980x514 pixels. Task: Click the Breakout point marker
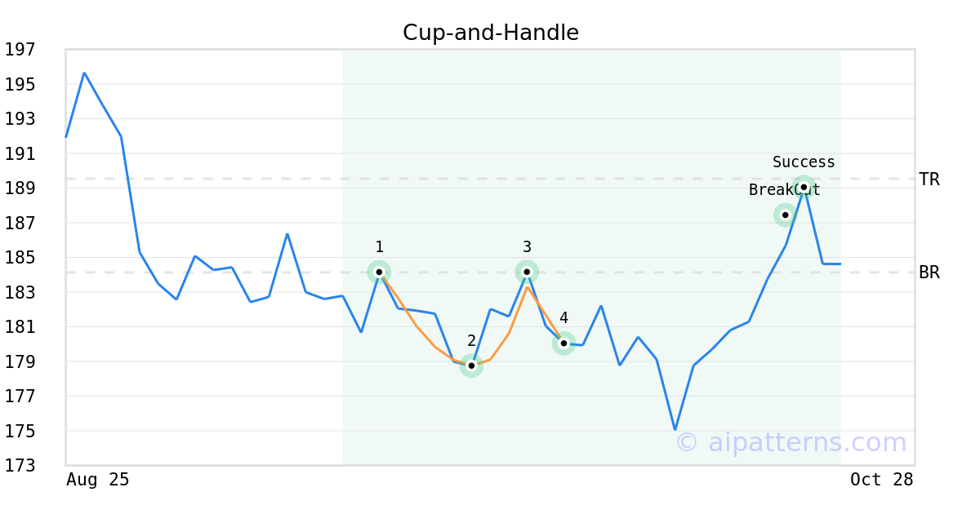click(785, 215)
